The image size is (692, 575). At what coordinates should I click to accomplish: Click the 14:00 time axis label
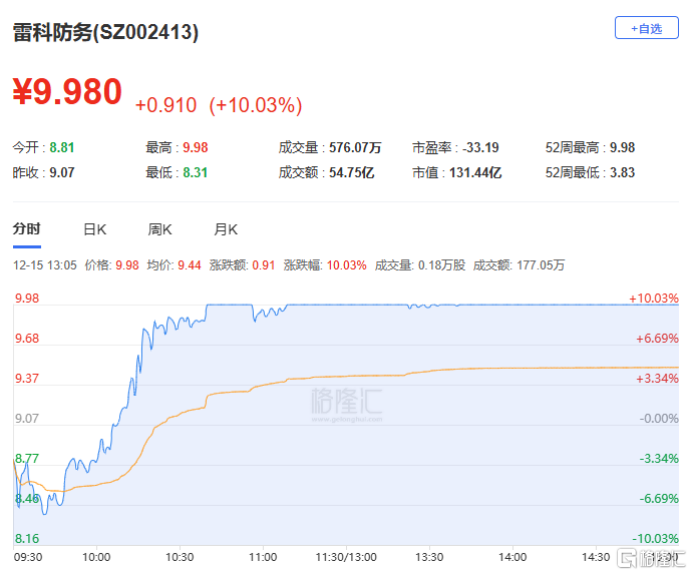click(512, 557)
